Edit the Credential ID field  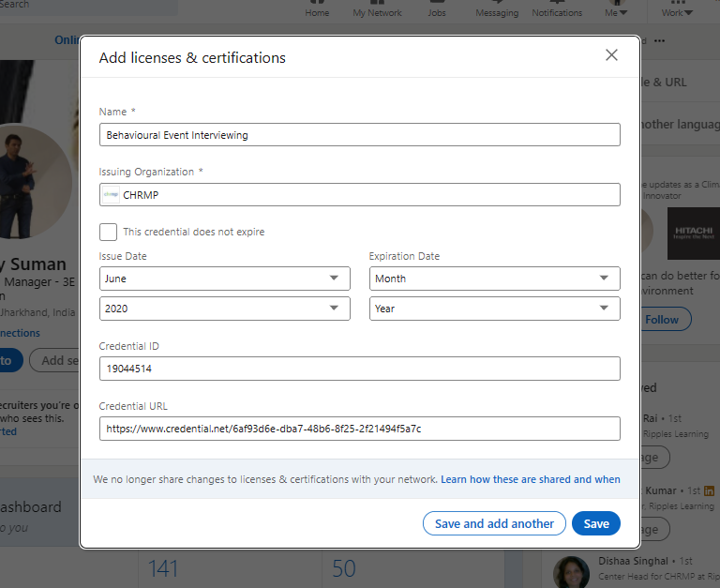[360, 369]
